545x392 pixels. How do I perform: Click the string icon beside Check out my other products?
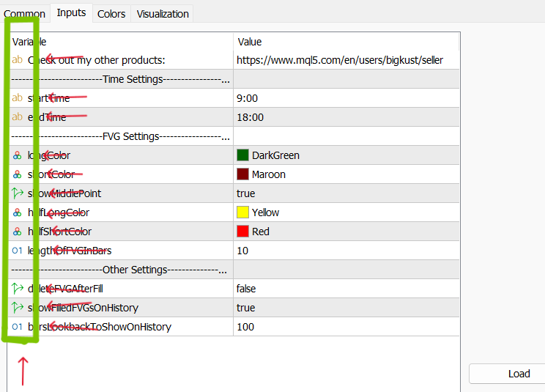17,60
